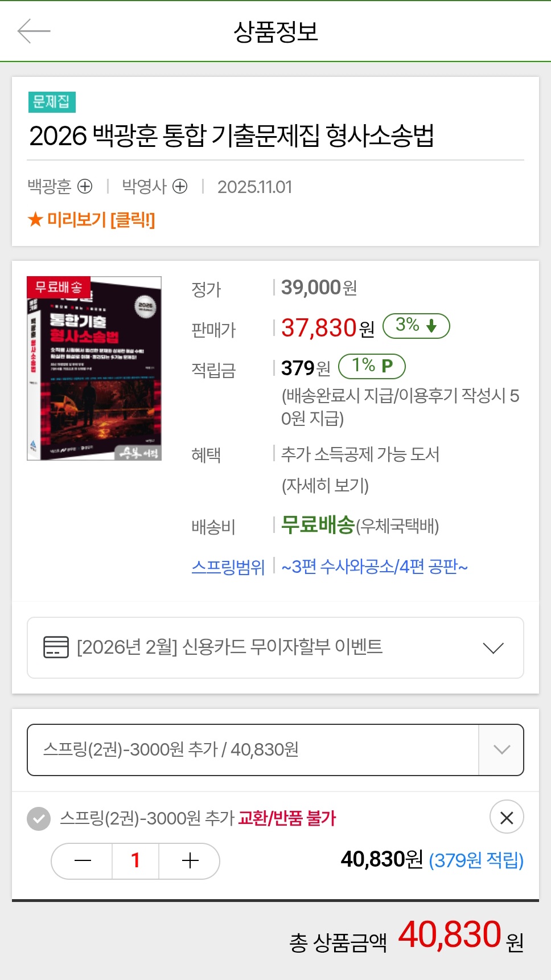Screen dimensions: 551x980
Task: Decrease quantity with the minus button
Action: (83, 860)
